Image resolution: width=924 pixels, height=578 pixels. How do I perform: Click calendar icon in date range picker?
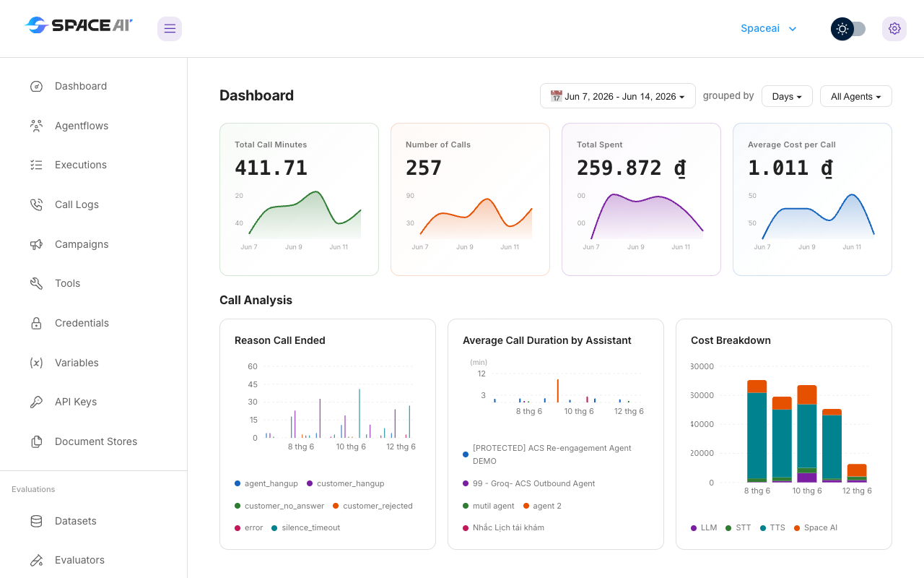point(556,95)
